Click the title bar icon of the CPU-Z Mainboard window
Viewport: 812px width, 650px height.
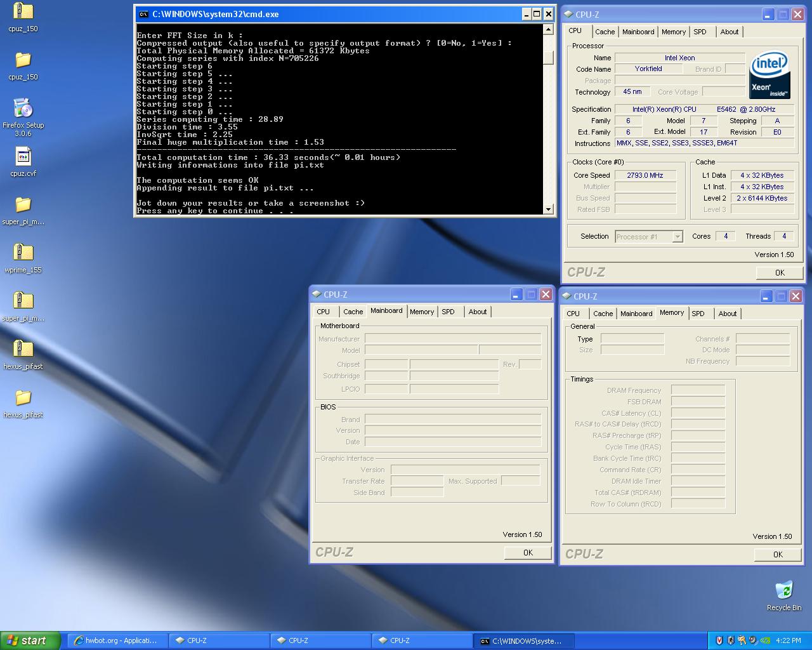[x=317, y=295]
